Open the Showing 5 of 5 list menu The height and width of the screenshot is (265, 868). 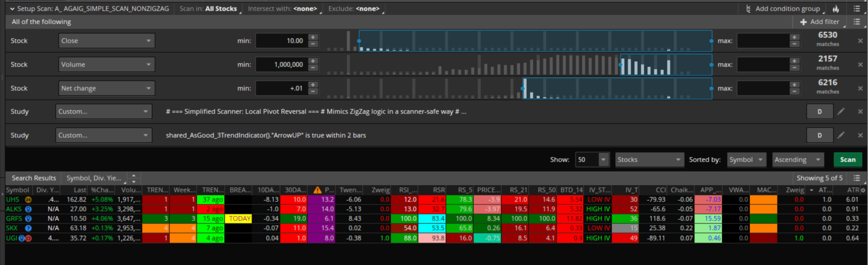coord(857,178)
